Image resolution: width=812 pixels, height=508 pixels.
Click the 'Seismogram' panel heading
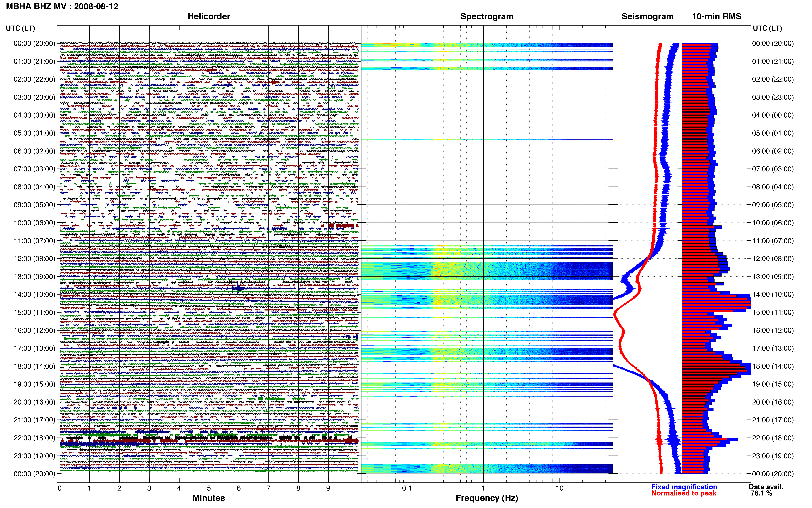tap(648, 16)
